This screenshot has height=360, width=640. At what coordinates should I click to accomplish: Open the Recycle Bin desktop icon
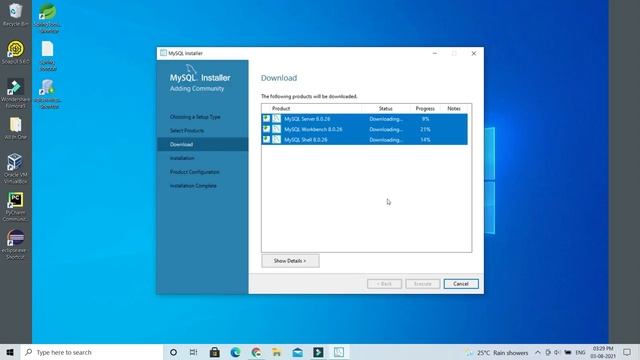click(x=16, y=14)
